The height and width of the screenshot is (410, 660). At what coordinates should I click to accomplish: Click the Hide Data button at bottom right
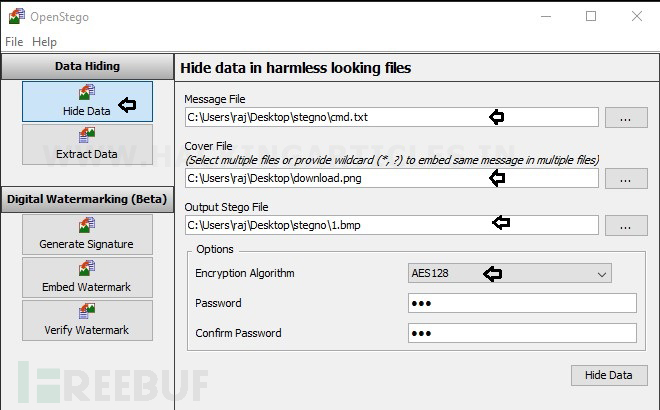609,375
